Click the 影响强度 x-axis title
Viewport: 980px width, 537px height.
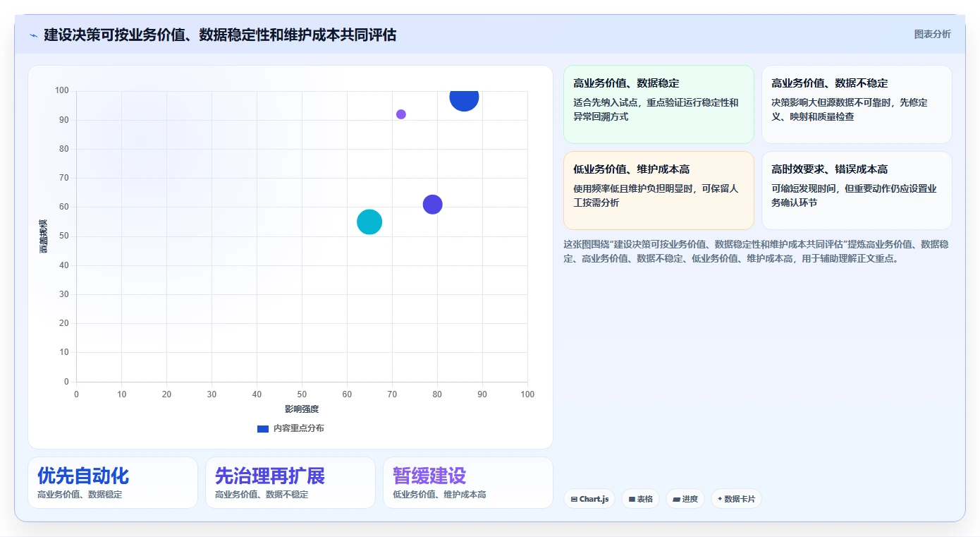pyautogui.click(x=302, y=409)
